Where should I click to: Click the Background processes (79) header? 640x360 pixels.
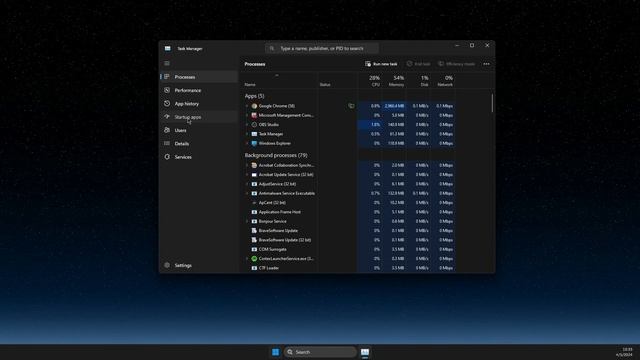[276, 155]
